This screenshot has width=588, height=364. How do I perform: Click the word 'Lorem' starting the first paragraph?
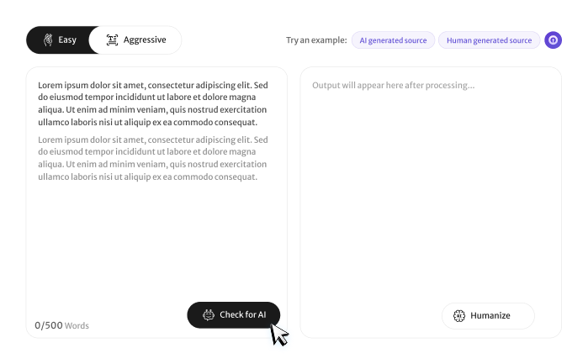[x=51, y=85]
